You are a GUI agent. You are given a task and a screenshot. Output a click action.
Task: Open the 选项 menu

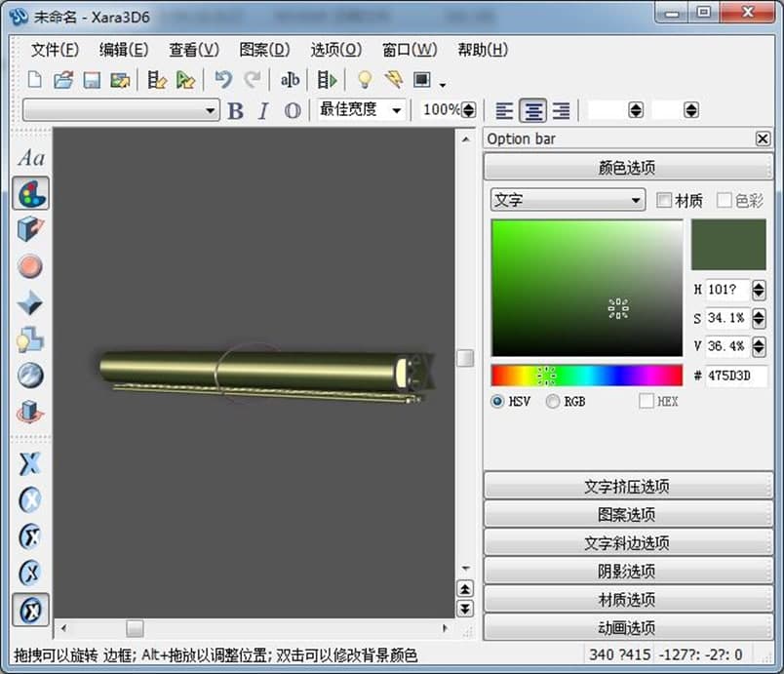pos(335,50)
